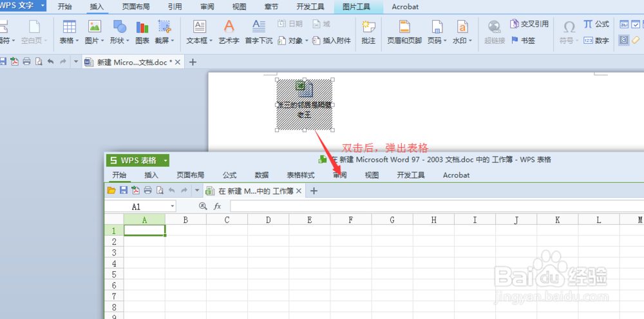Expand the 形状 dropdown arrow
Viewport: 644px width, 319px height.
(128, 41)
